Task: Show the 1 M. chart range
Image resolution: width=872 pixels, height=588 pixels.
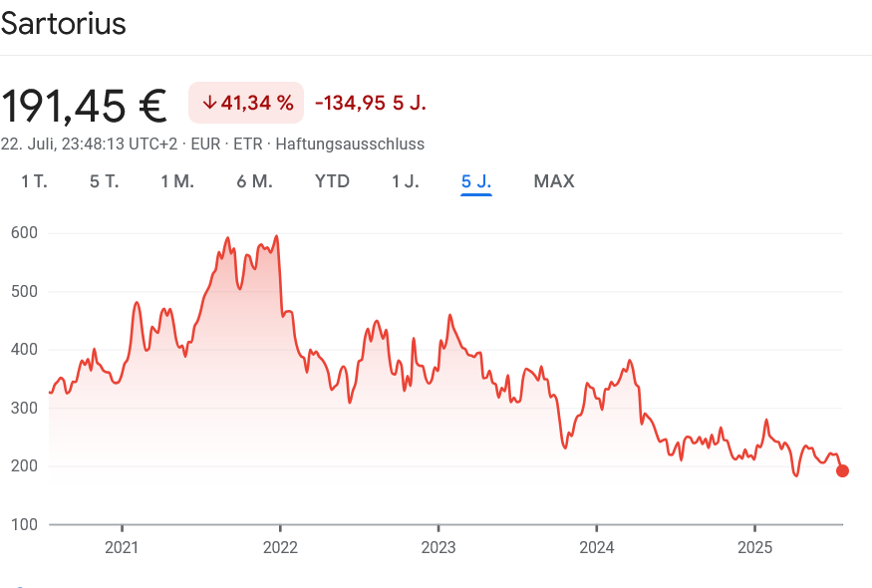Action: (177, 181)
